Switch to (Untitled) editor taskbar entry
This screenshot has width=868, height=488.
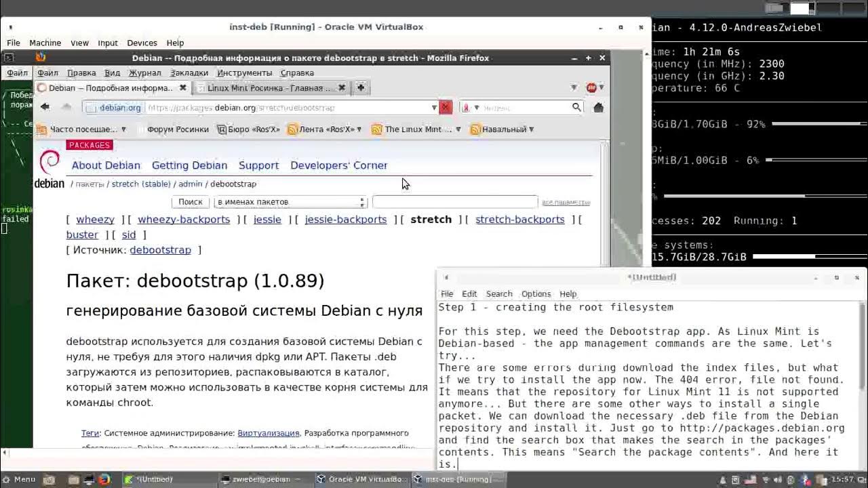[170, 479]
